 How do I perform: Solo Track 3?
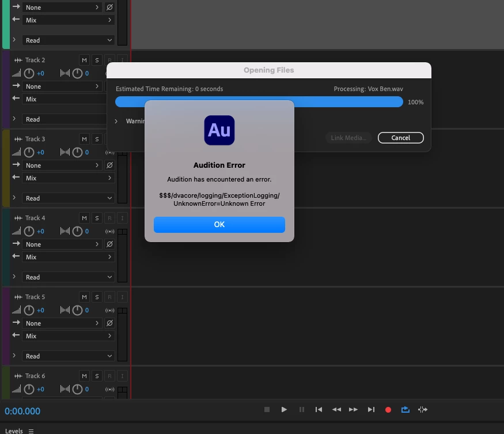(97, 139)
